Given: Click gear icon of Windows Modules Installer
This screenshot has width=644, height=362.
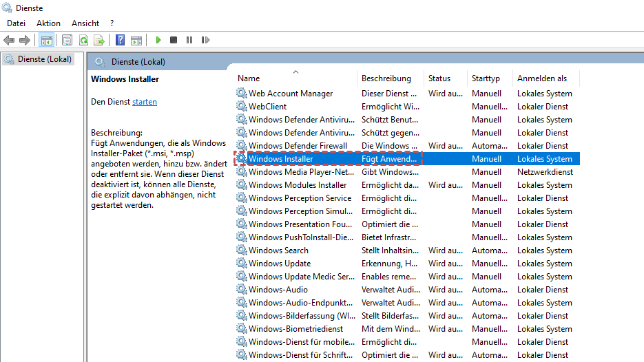Looking at the screenshot, I should click(242, 184).
